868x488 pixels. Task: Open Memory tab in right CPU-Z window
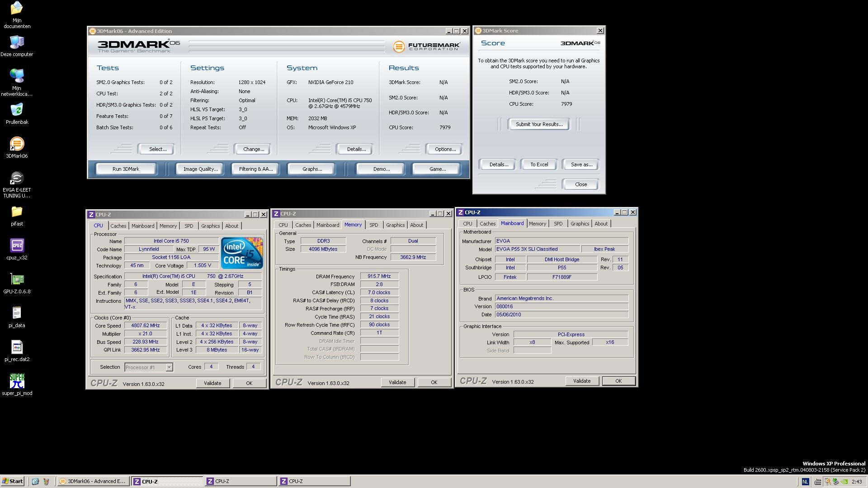click(x=537, y=224)
